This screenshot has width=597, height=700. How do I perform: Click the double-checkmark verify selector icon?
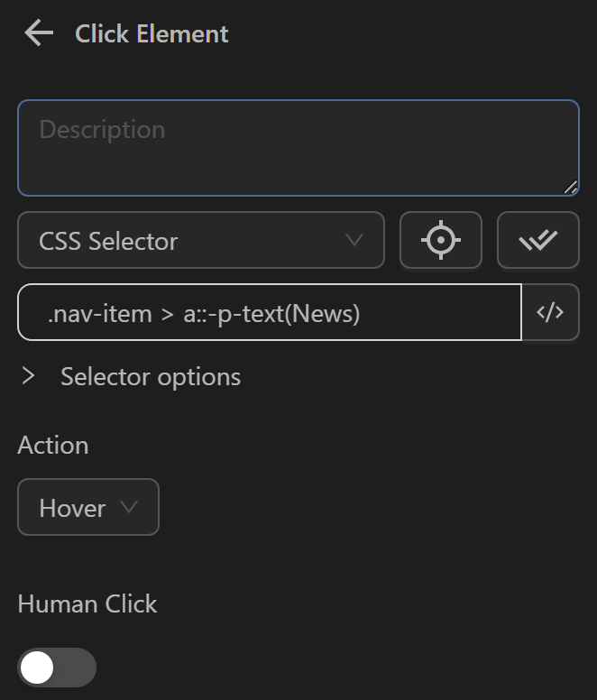(x=537, y=240)
